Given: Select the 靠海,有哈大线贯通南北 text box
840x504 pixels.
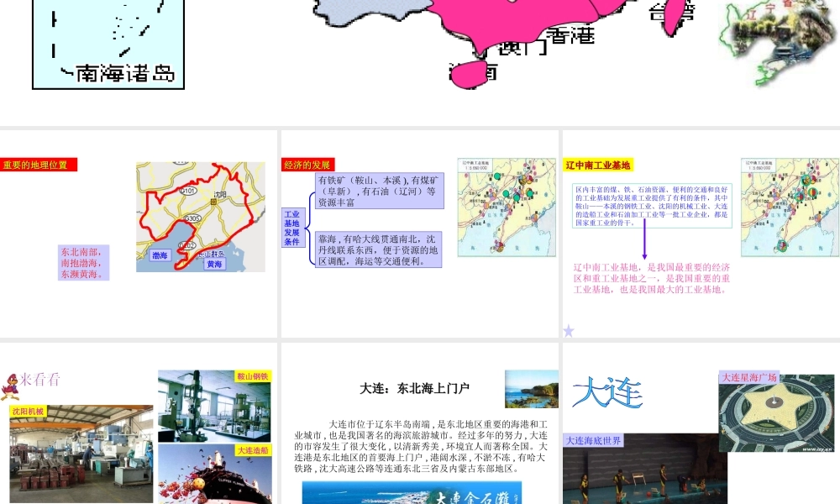Looking at the screenshot, I should pyautogui.click(x=378, y=249).
